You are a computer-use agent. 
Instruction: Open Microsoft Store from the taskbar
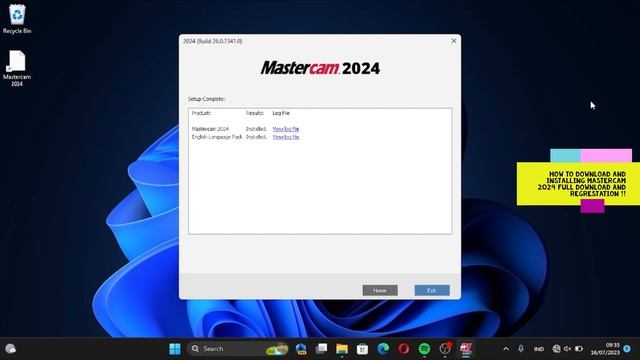(362, 349)
